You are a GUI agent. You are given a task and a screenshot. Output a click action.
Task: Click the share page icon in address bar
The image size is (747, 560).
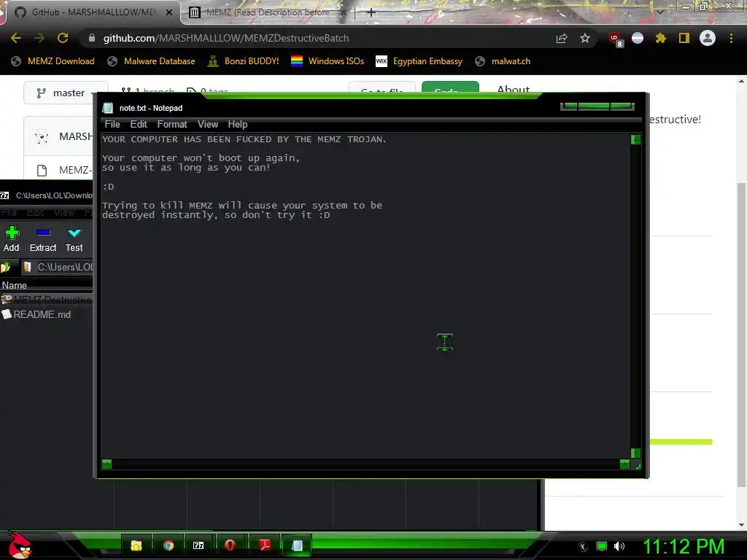(562, 39)
